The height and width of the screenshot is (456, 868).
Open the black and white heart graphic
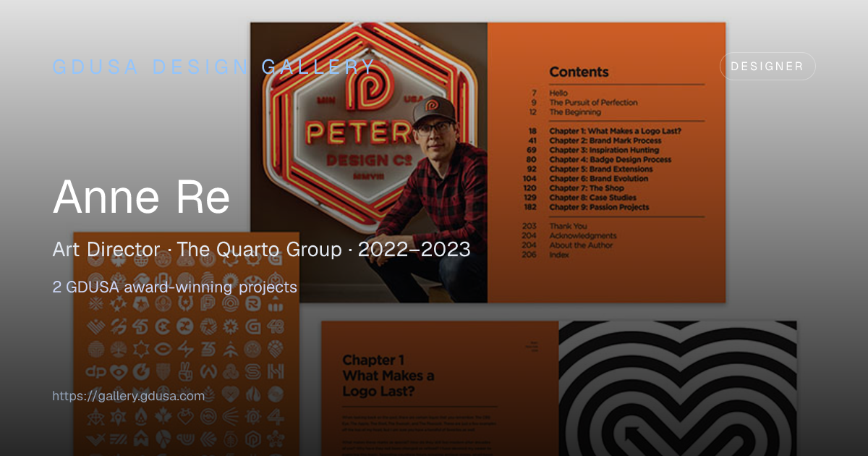pyautogui.click(x=678, y=389)
